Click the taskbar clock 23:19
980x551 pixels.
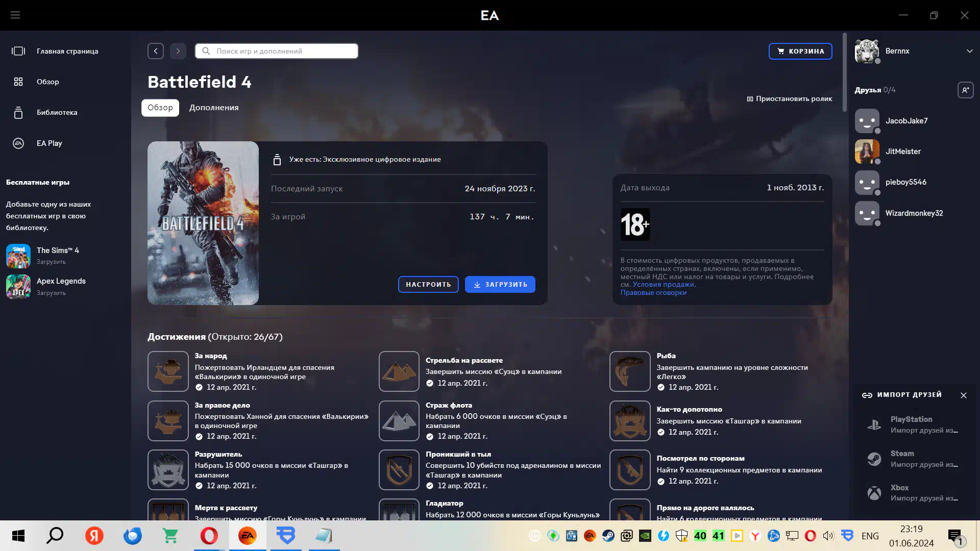coord(912,529)
